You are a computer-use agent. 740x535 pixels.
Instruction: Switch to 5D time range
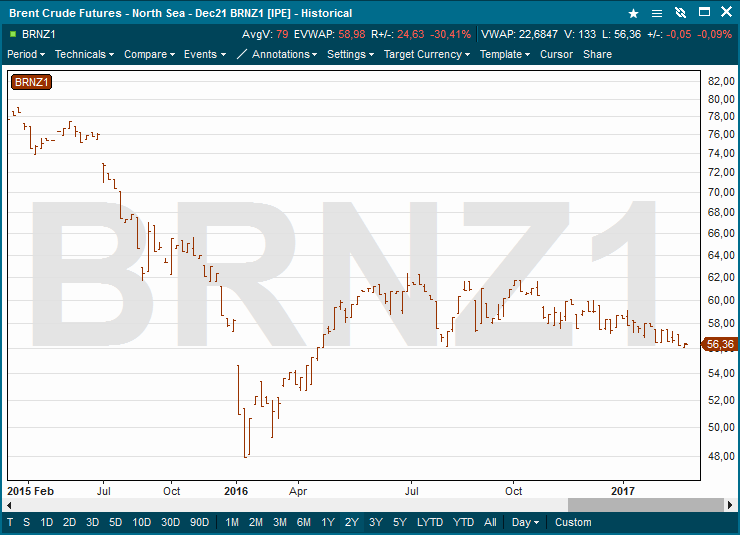click(116, 522)
